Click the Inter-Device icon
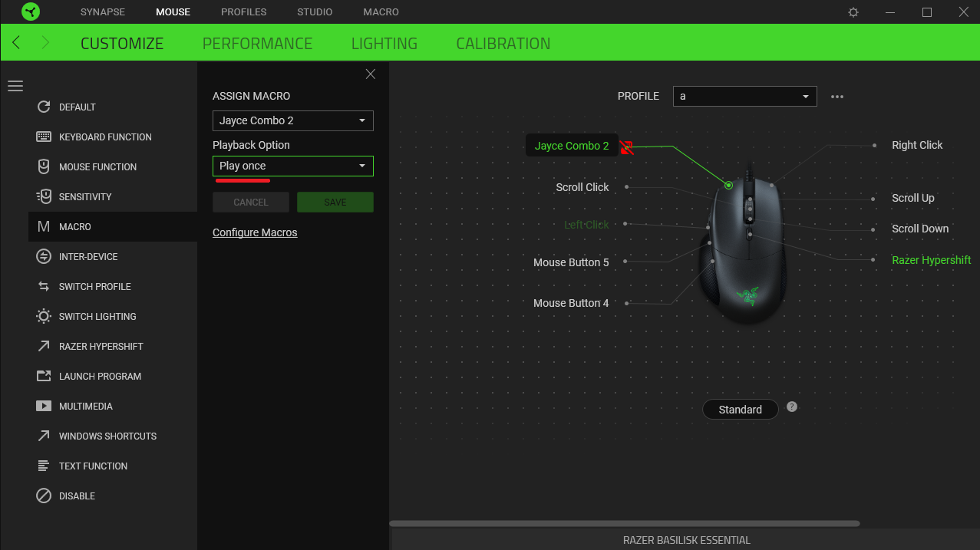 [44, 256]
